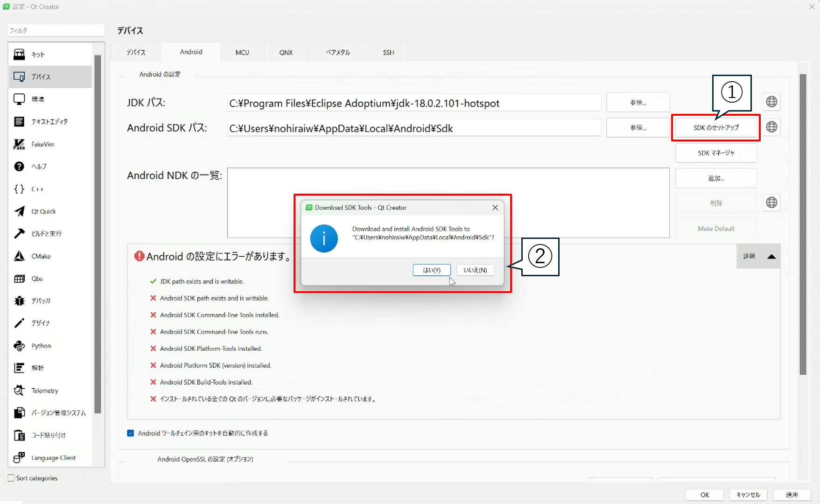The height and width of the screenshot is (504, 820).
Task: Click globe icon beside SDK setup button
Action: [771, 127]
